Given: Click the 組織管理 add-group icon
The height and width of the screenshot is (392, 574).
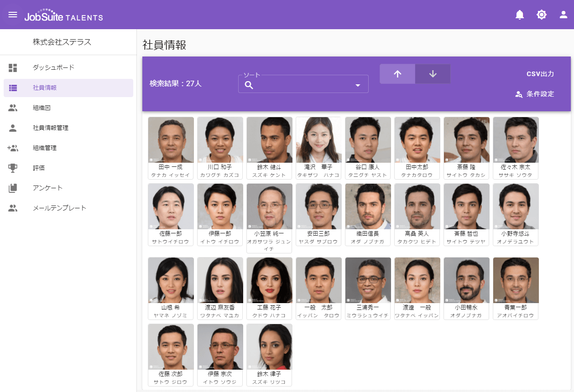Looking at the screenshot, I should pyautogui.click(x=13, y=148).
